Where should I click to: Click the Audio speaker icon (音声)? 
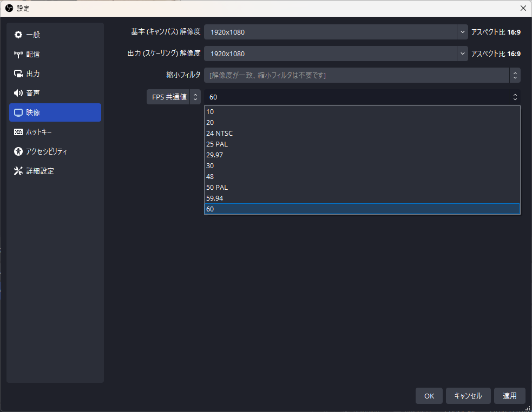[18, 93]
